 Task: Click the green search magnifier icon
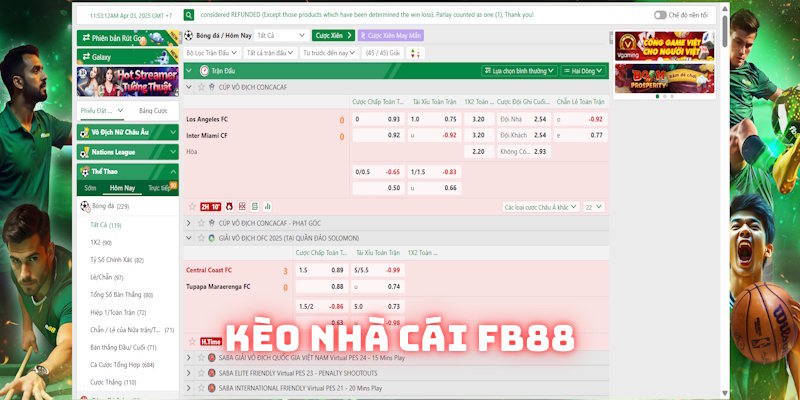(x=189, y=15)
